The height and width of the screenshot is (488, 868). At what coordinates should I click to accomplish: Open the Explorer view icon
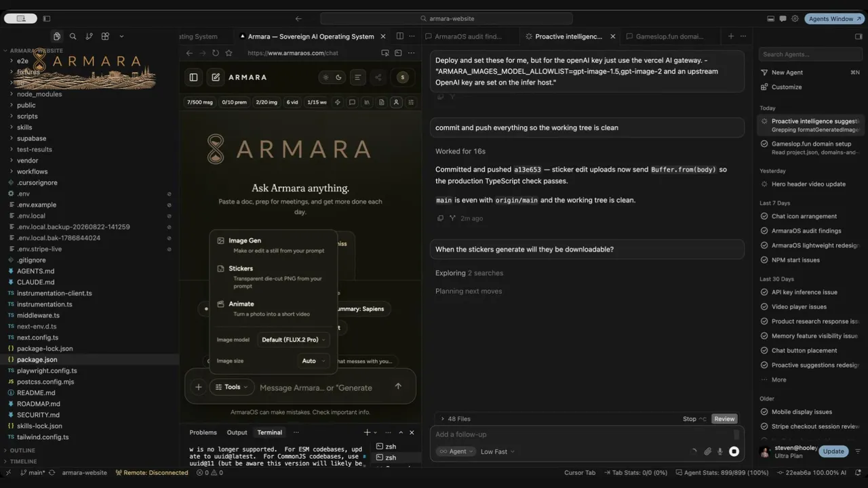point(57,37)
